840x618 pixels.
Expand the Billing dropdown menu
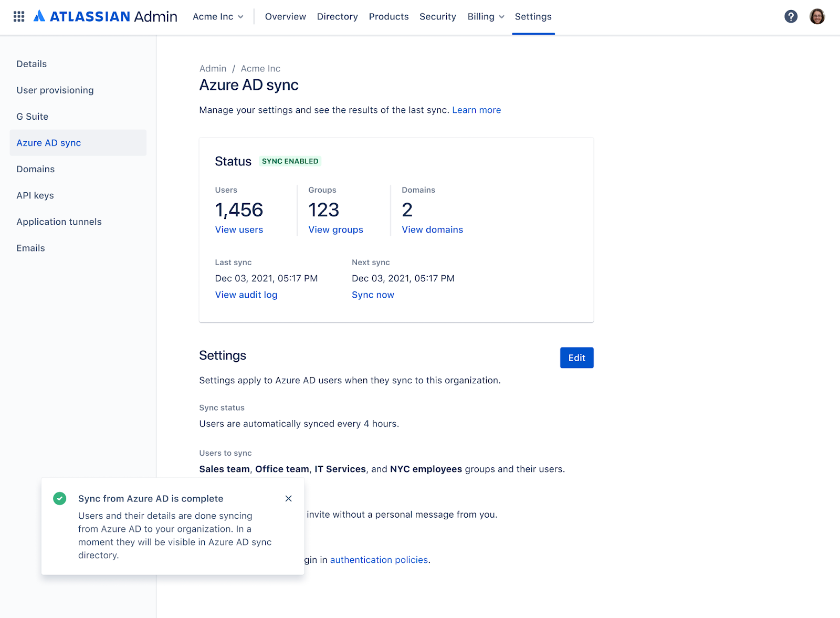point(486,17)
